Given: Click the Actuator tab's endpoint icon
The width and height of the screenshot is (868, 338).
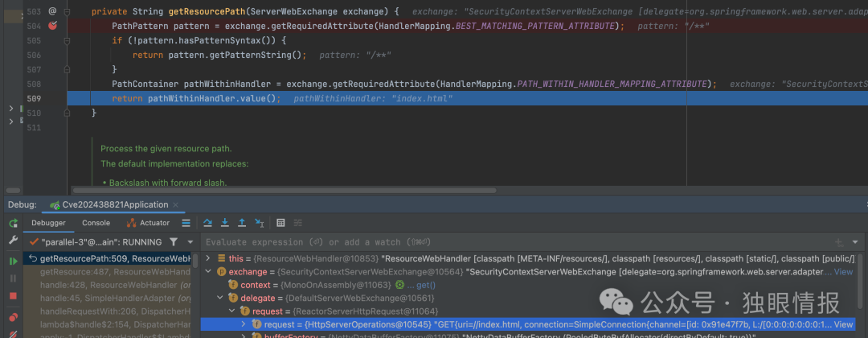Looking at the screenshot, I should (x=131, y=223).
